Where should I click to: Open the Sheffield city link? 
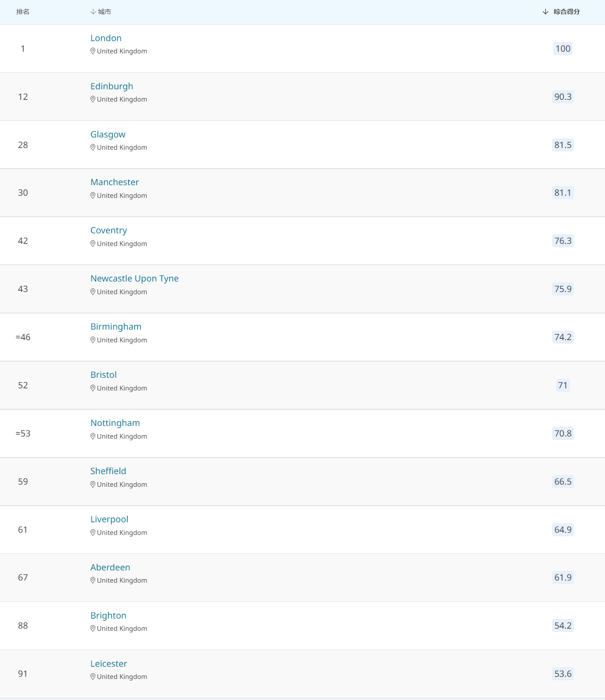[x=108, y=471]
